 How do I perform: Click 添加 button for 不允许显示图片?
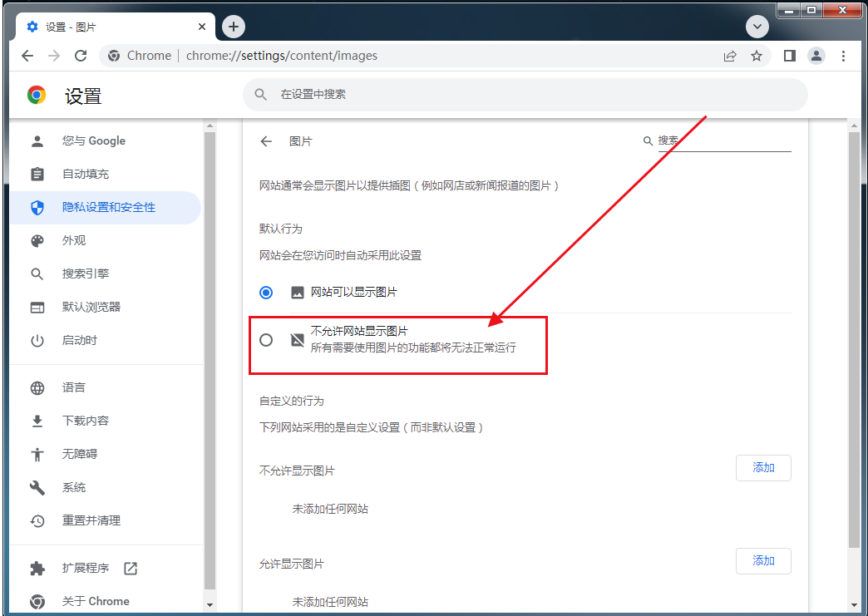pyautogui.click(x=763, y=468)
